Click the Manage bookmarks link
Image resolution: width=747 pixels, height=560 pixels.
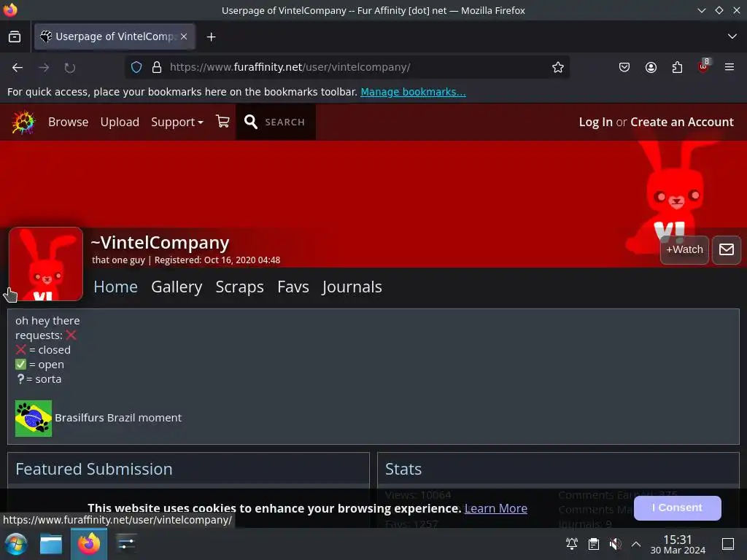tap(413, 92)
